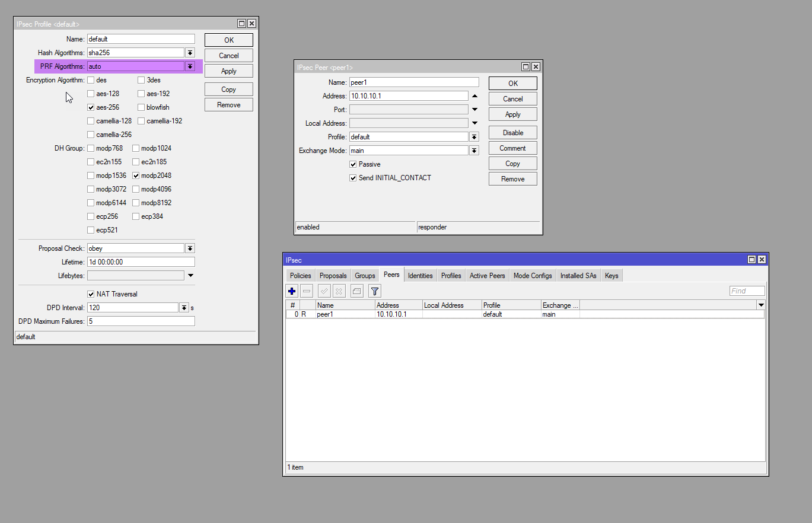This screenshot has height=523, width=812.
Task: Click the minus Remove icon in IPsec toolbar
Action: (x=307, y=291)
